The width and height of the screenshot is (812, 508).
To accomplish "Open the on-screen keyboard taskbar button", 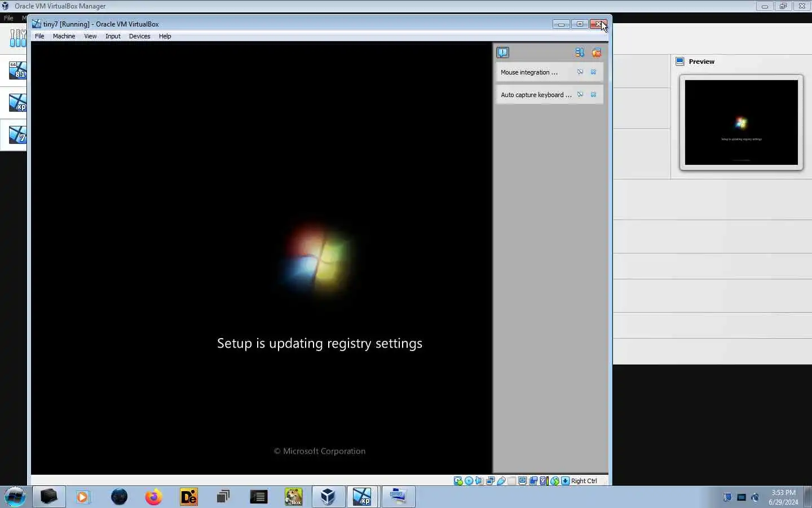I will [398, 497].
